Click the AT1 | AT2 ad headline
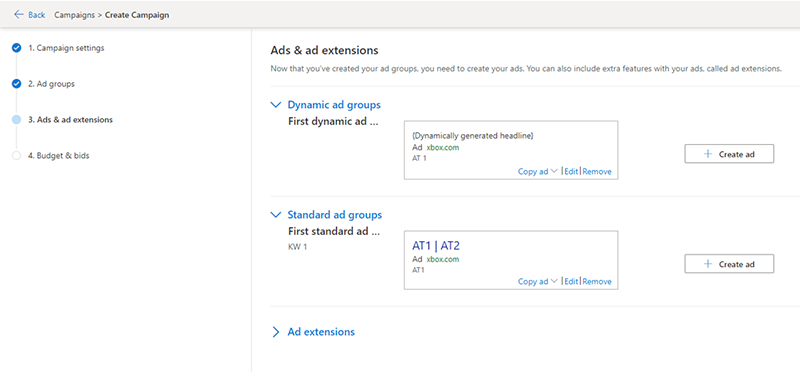The height and width of the screenshot is (372, 800). 436,246
